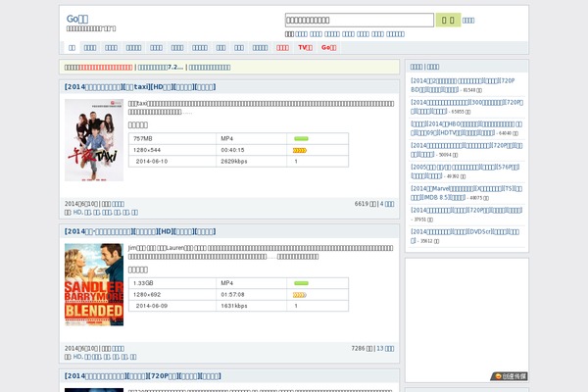Open sidebar Marvel link with IMDB 8.5
588x392 pixels.
pos(466,193)
